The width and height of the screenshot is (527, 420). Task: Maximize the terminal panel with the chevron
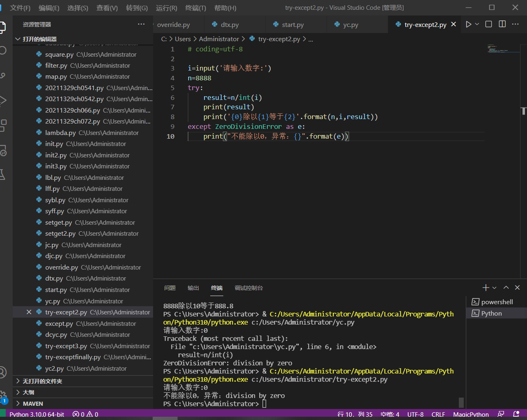tap(506, 288)
